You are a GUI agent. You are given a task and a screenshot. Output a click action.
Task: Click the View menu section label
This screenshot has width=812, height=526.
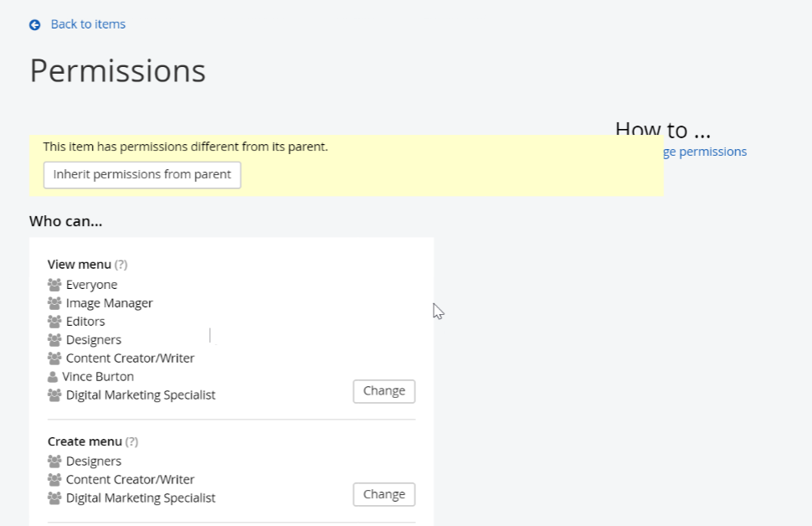(80, 265)
